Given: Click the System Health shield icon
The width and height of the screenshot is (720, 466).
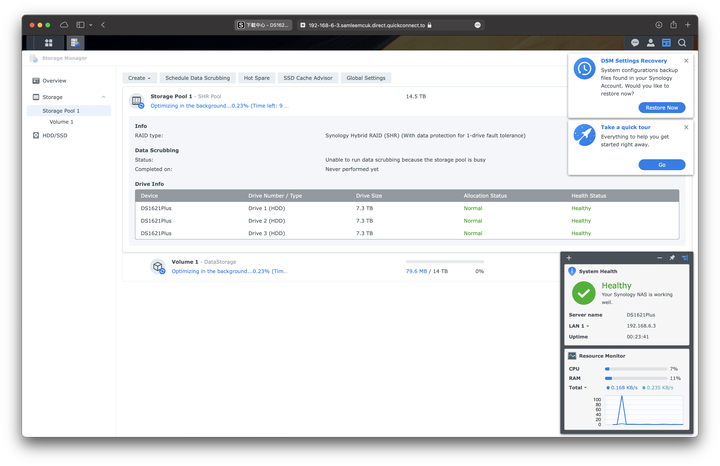Looking at the screenshot, I should [572, 271].
